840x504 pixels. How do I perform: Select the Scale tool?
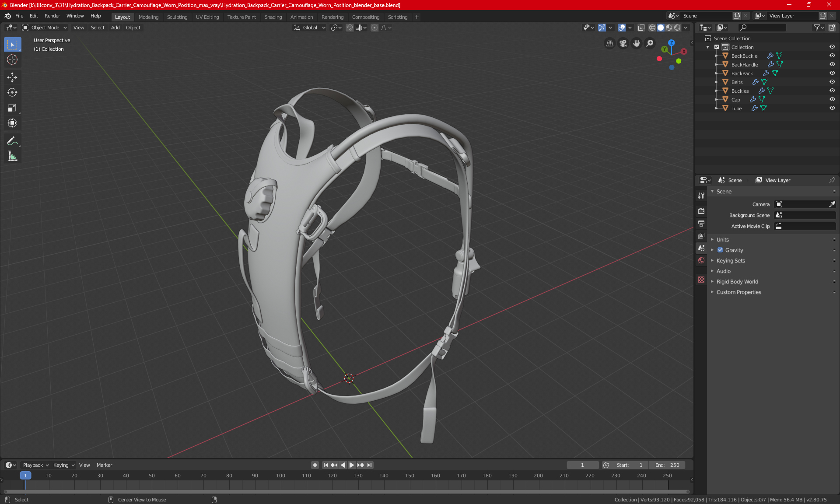(x=12, y=108)
